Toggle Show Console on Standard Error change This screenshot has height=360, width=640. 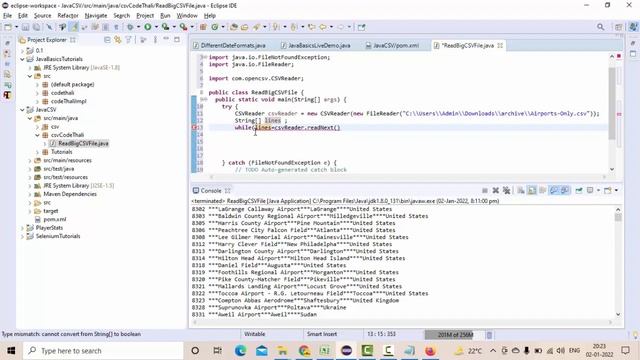(564, 190)
